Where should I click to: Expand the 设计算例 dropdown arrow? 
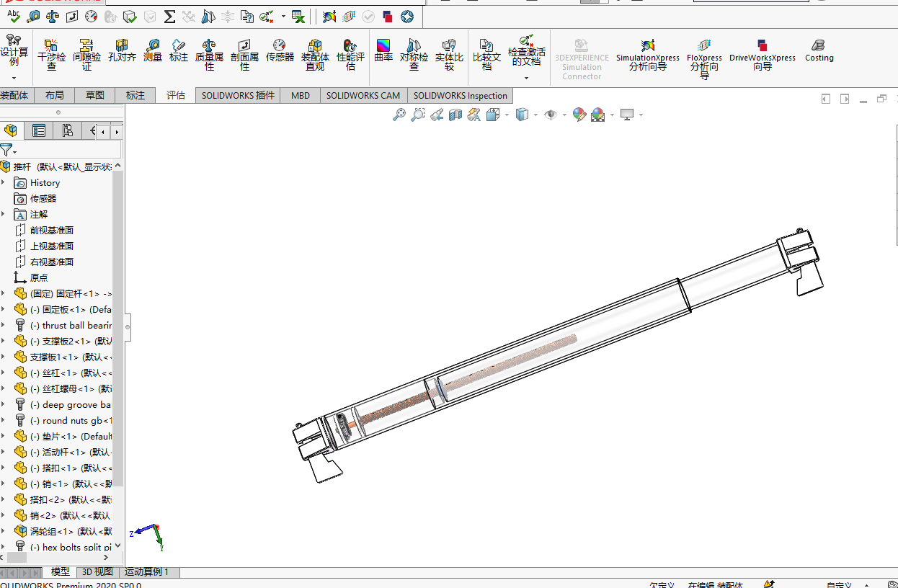click(14, 77)
